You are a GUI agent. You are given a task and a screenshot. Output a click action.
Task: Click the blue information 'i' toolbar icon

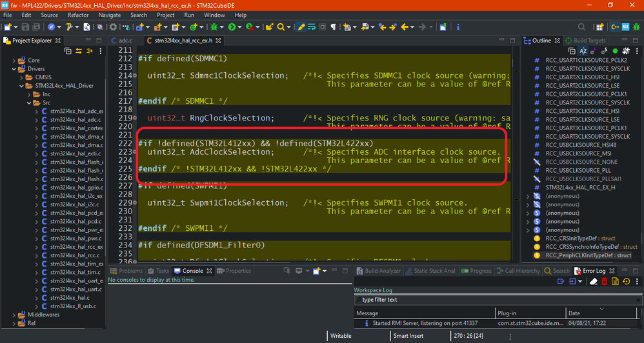[x=458, y=27]
